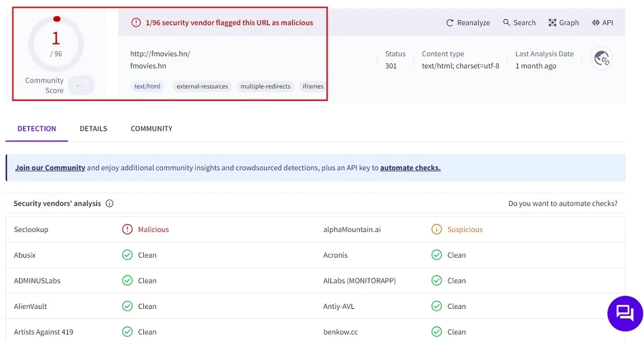The width and height of the screenshot is (644, 342).
Task: Click the Security vendors' analysis heading
Action: 57,203
